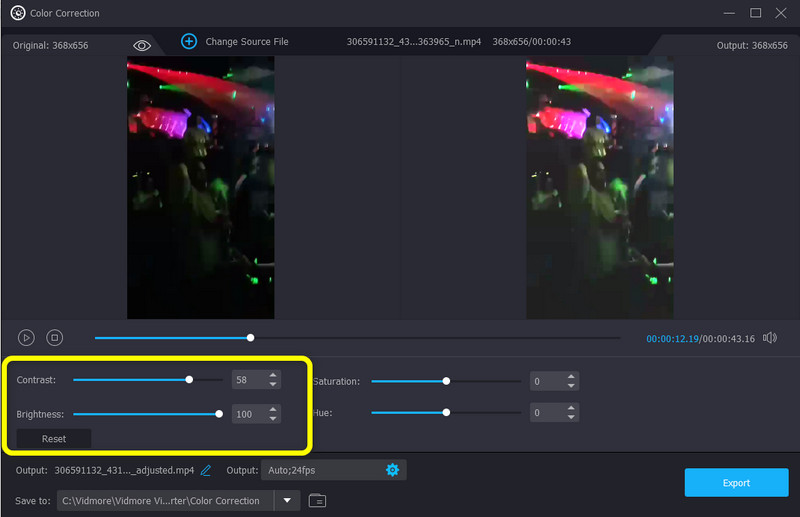Decrease Hue with the down arrow
This screenshot has width=800, height=517.
coord(571,417)
